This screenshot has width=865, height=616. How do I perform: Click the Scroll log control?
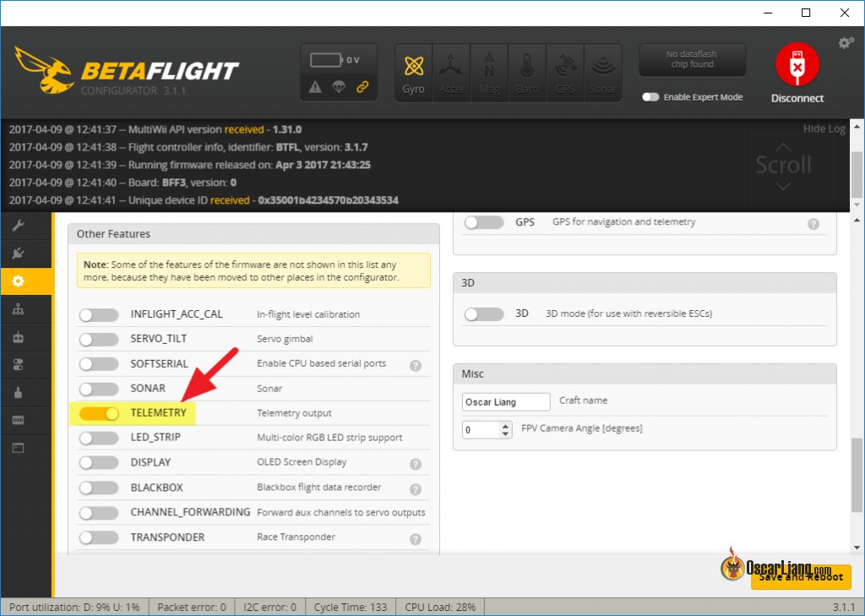(x=783, y=165)
